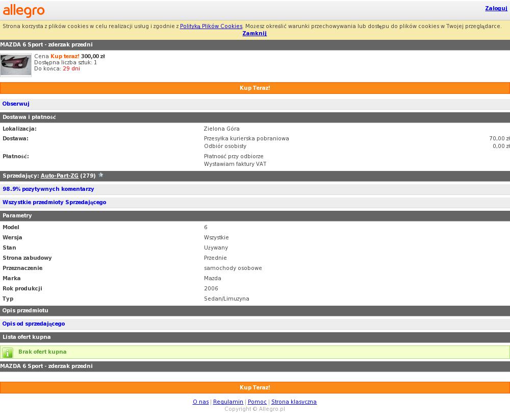Switch to Strona klasyczna
This screenshot has height=420, width=510.
pos(294,402)
